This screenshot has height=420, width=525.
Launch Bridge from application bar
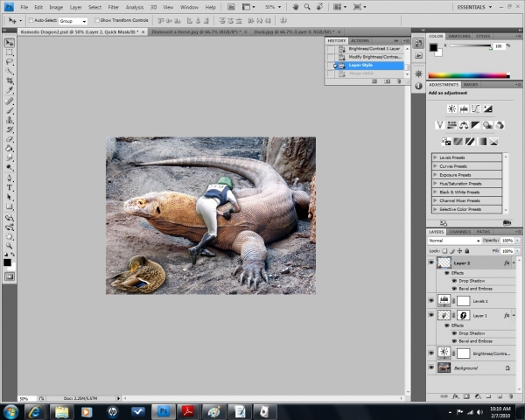231,7
